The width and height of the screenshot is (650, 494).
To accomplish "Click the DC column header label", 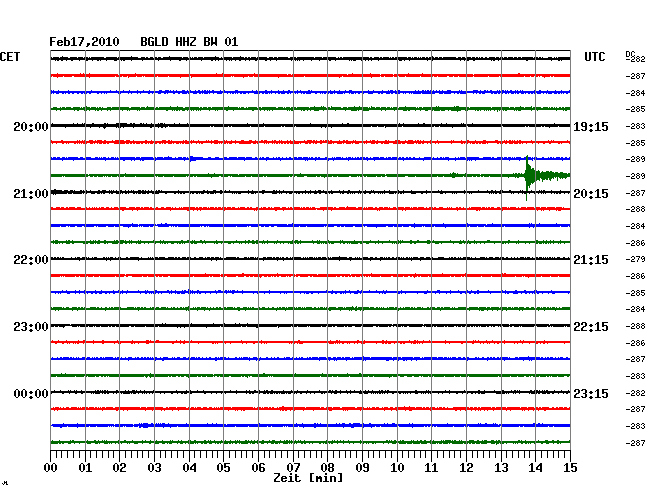I will point(631,53).
